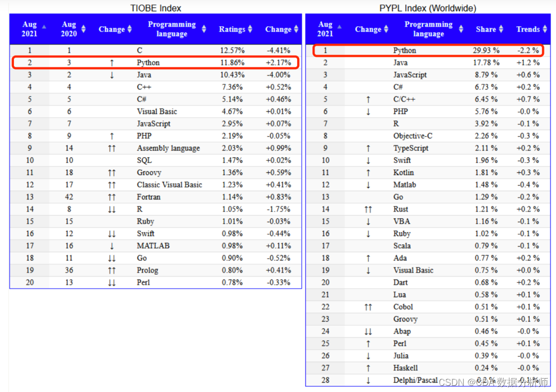The width and height of the screenshot is (556, 392).
Task: Sort TIOBE table by Programming language arrows
Action: click(204, 29)
